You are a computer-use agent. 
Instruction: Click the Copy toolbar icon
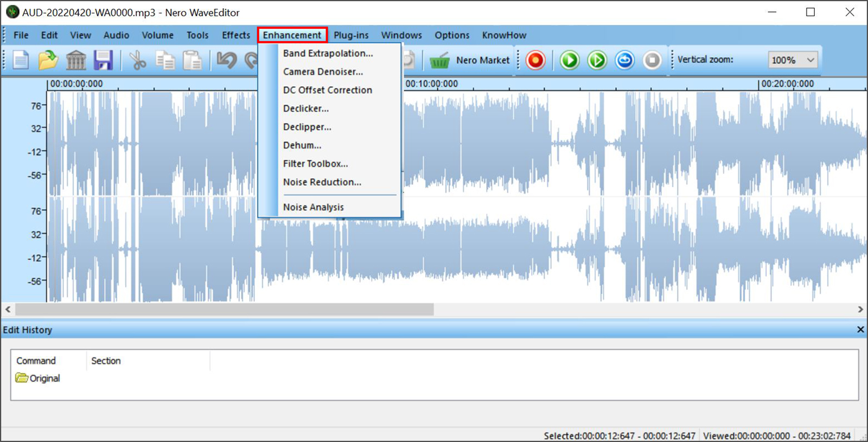(x=165, y=60)
